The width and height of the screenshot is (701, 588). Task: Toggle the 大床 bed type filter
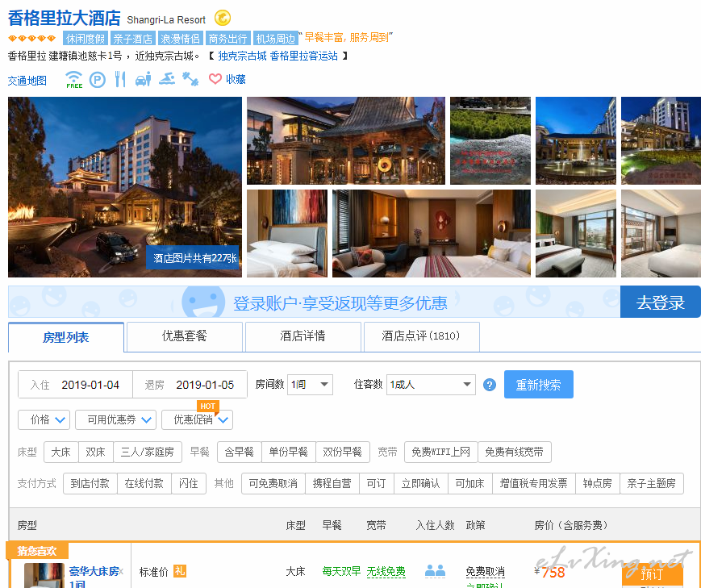pos(61,452)
